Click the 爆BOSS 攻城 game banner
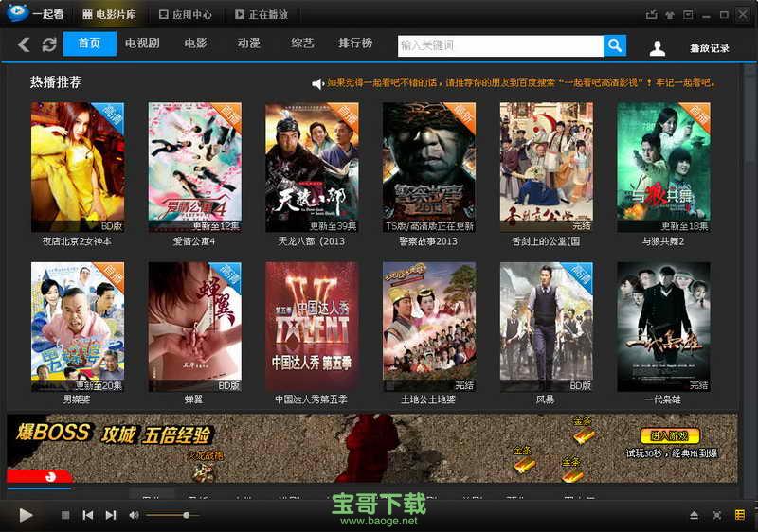758x532 pixels. (x=372, y=448)
